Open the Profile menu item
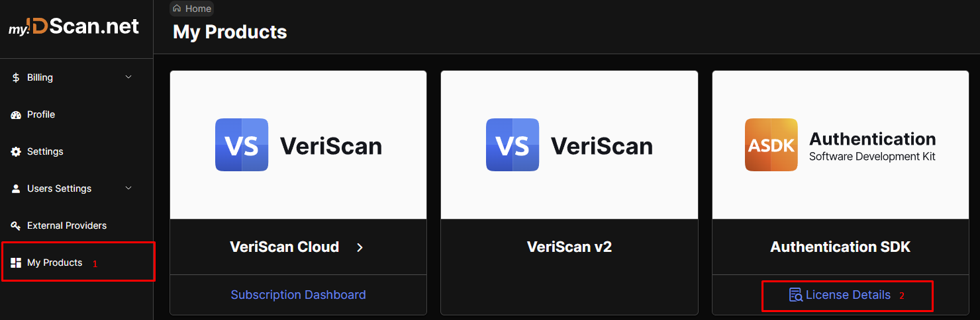 [41, 114]
